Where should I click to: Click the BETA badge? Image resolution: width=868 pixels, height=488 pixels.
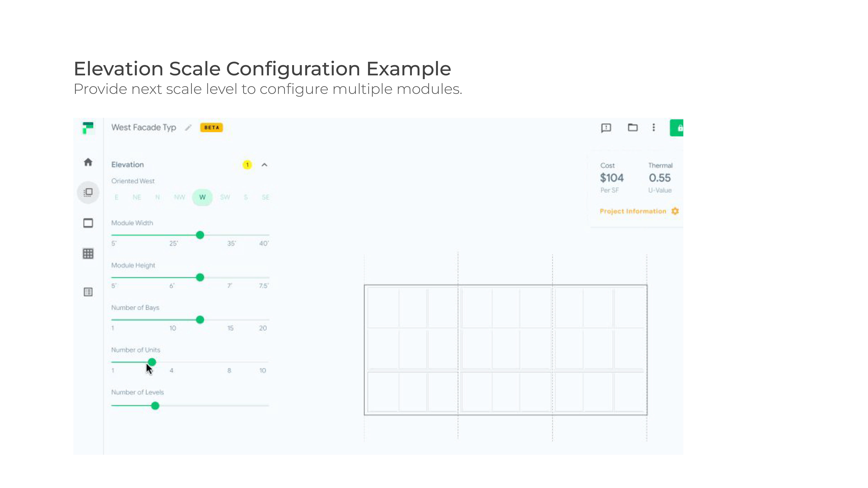point(211,128)
